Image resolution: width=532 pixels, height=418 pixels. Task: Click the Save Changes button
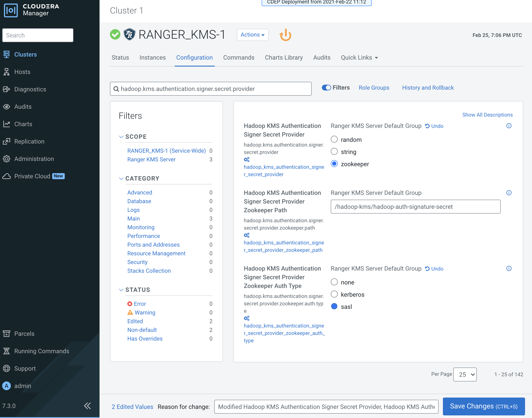(484, 406)
